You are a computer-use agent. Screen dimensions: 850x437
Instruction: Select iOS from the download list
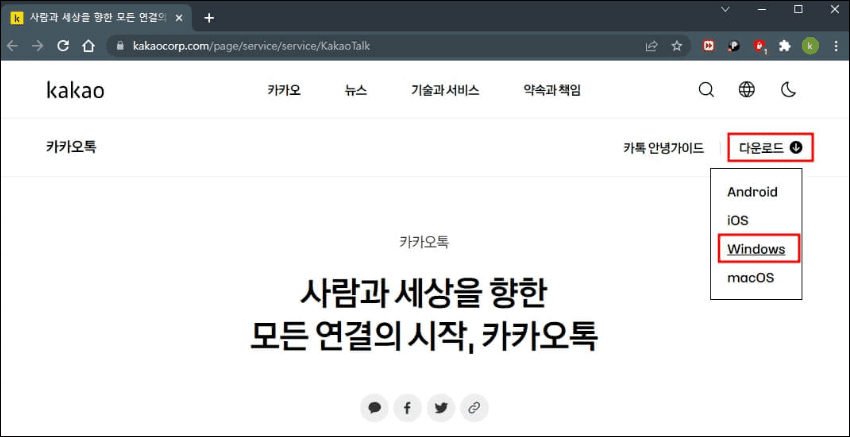tap(737, 221)
